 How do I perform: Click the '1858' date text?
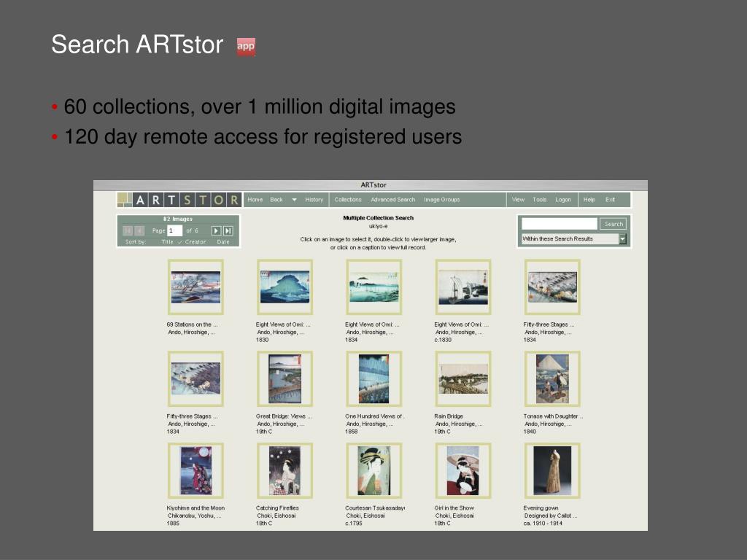tap(351, 432)
